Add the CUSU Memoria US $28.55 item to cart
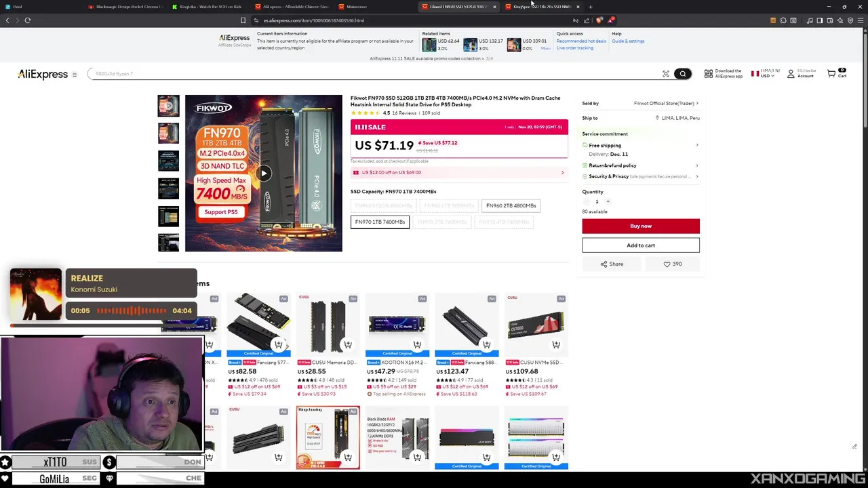Viewport: 868px width, 488px height. 348,344
